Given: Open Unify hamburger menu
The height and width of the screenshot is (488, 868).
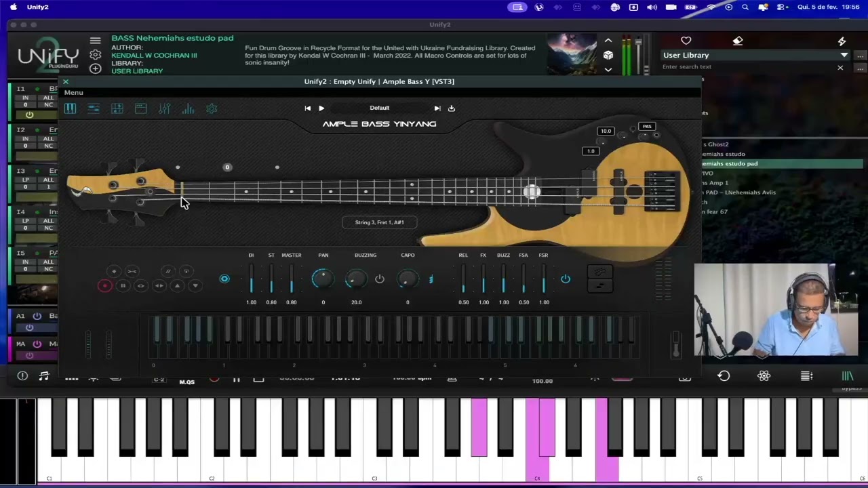Looking at the screenshot, I should coord(96,41).
